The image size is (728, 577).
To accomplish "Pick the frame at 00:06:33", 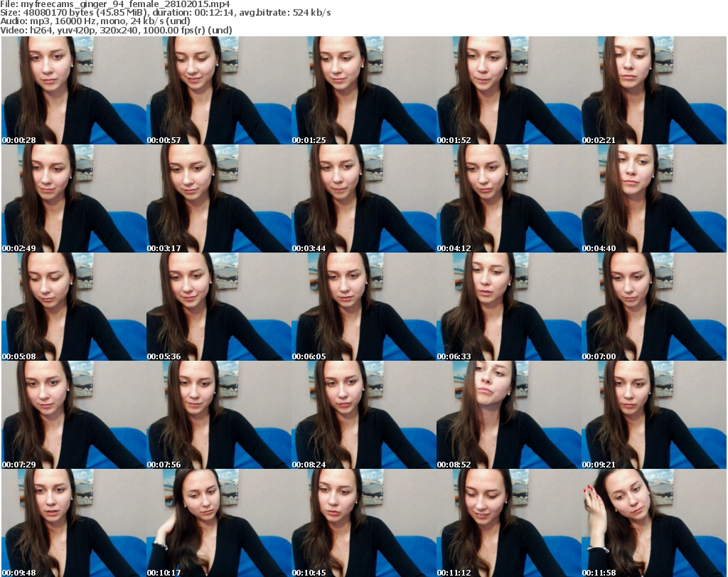I will coord(509,307).
